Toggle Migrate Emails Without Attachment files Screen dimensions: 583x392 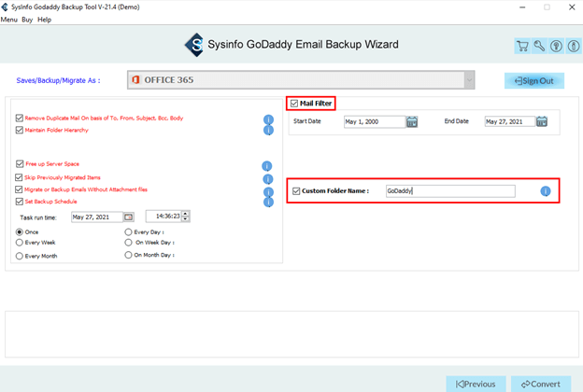[x=19, y=189]
